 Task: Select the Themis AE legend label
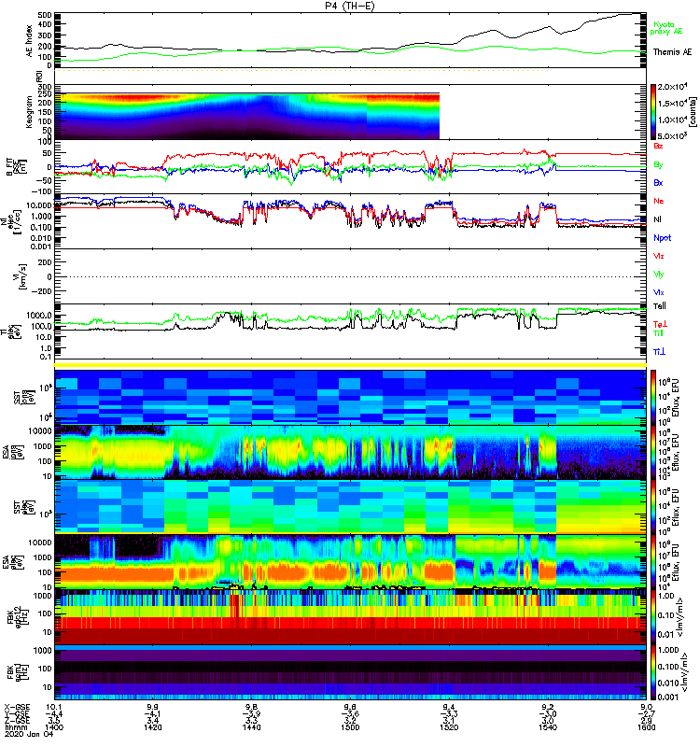coord(672,51)
